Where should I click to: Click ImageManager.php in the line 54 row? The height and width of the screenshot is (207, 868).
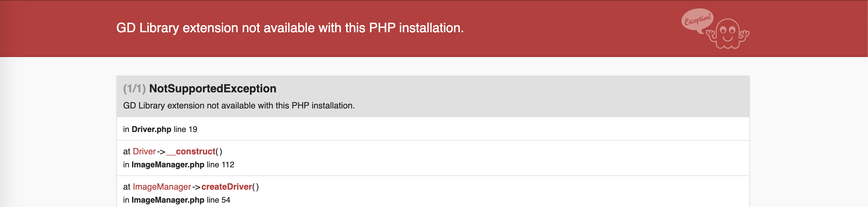[168, 200]
